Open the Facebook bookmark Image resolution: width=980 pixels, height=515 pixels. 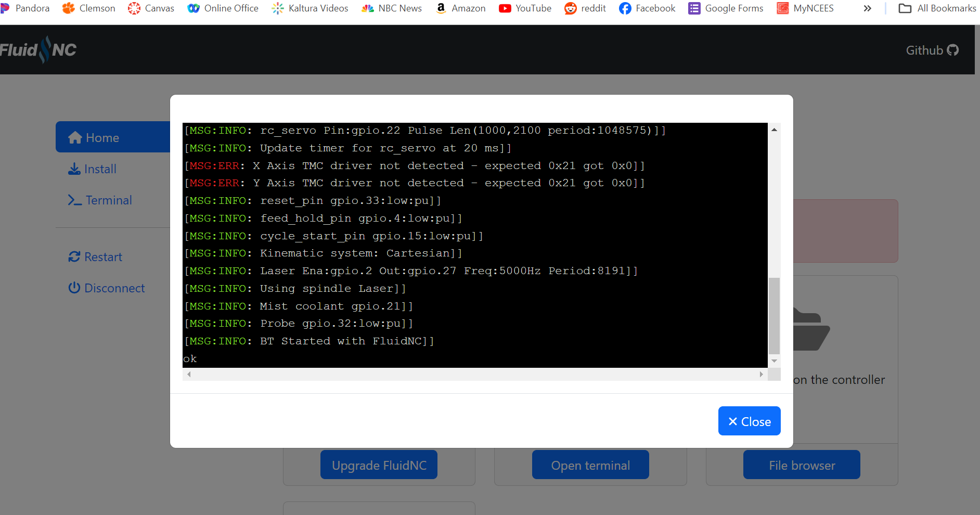[647, 8]
